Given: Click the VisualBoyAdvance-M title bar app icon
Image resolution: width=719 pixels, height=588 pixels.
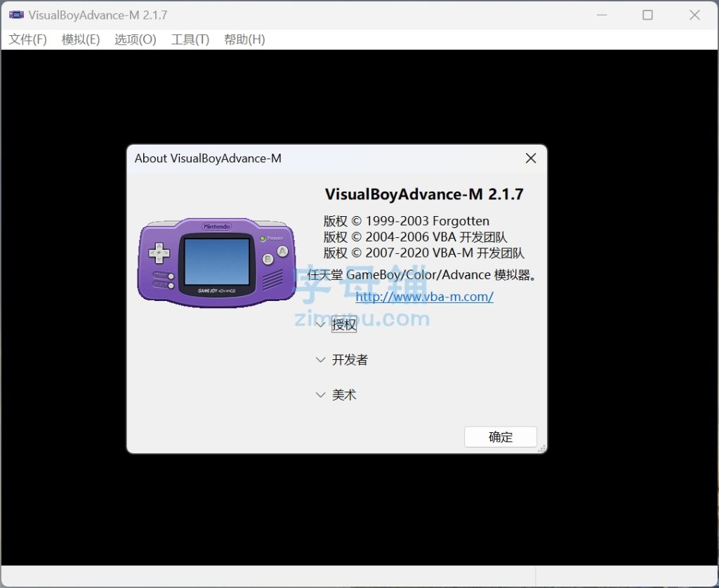Looking at the screenshot, I should tap(17, 15).
